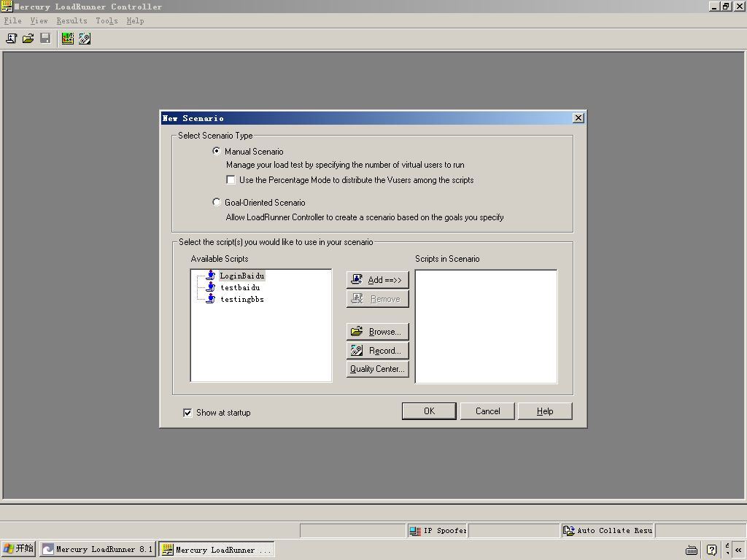Image resolution: width=747 pixels, height=560 pixels.
Task: Click the Cancel button
Action: coord(487,411)
